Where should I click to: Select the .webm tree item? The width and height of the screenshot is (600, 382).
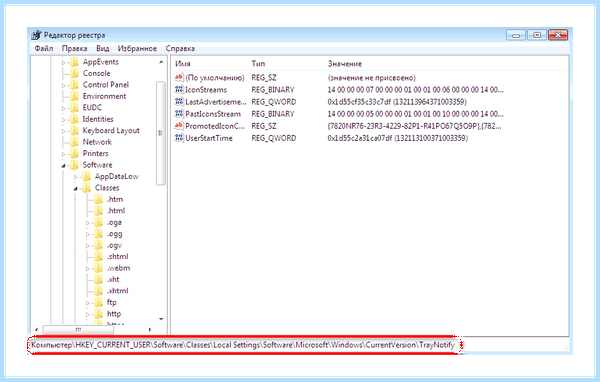click(118, 268)
